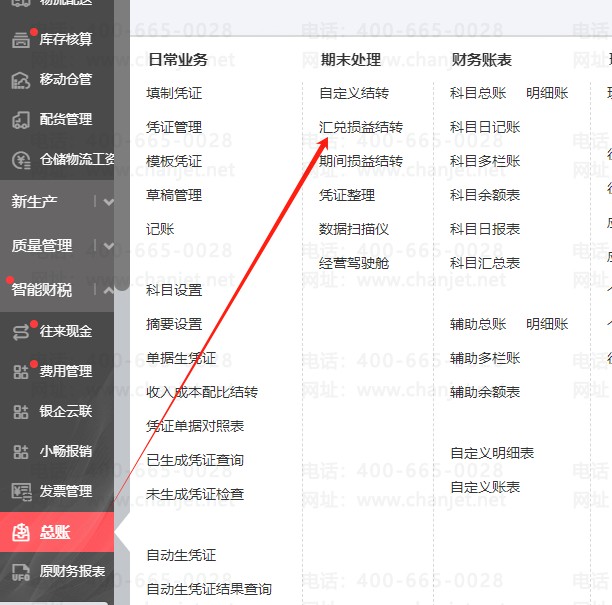Open 记账 link
The width and height of the screenshot is (612, 605).
[x=160, y=229]
